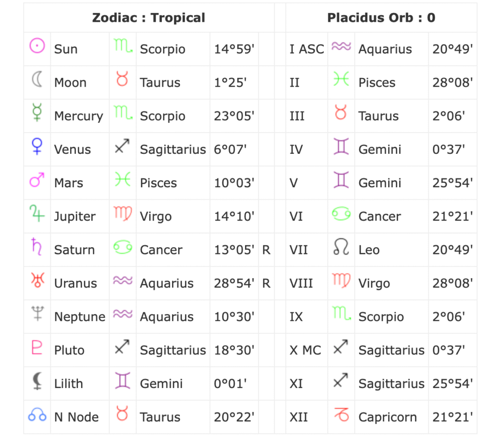The width and height of the screenshot is (495, 448).
Task: Click the pink Pluto symbol
Action: pyautogui.click(x=37, y=347)
